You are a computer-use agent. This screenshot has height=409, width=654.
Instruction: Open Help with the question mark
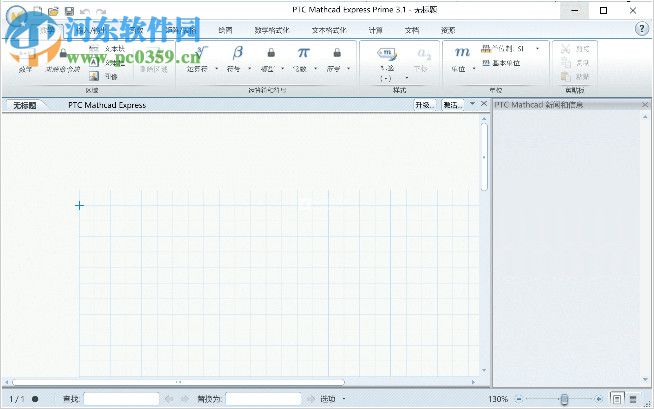click(x=641, y=29)
